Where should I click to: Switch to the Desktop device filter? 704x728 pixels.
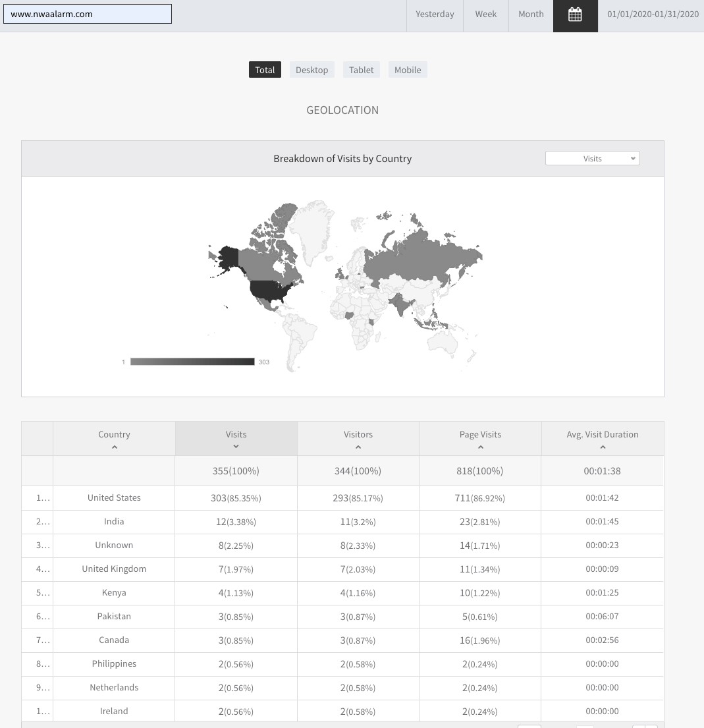click(x=311, y=70)
